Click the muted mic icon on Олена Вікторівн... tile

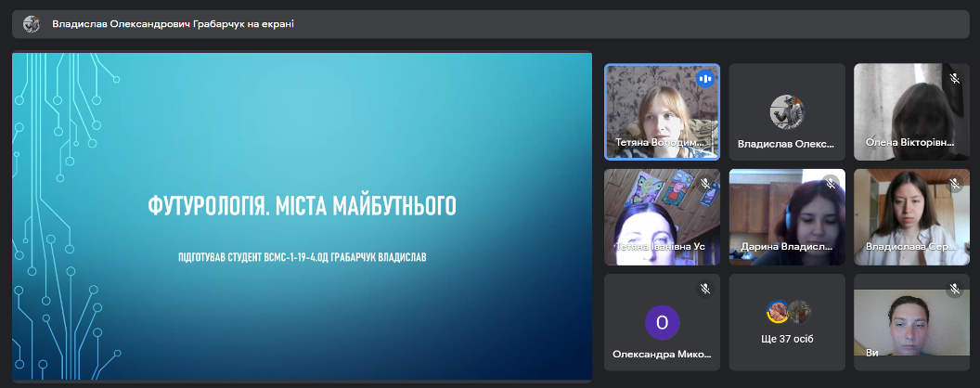(954, 79)
